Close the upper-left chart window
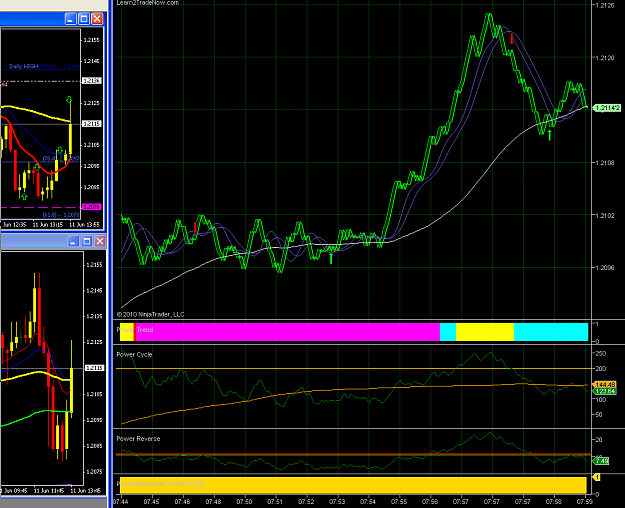This screenshot has width=625, height=508. (x=97, y=19)
